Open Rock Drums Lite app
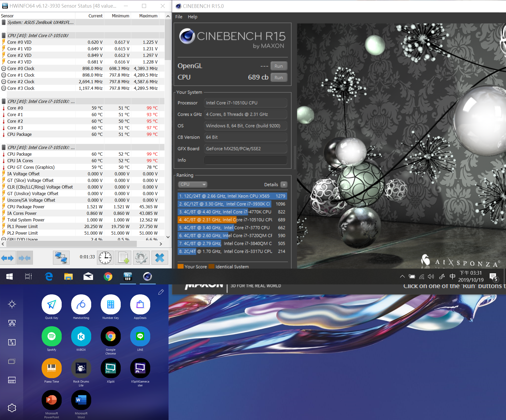The height and width of the screenshot is (420, 506). pyautogui.click(x=81, y=368)
